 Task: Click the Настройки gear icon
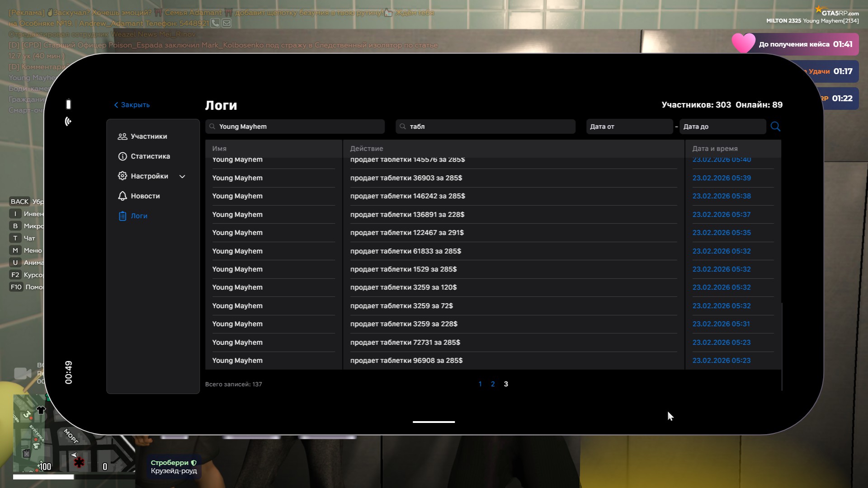(122, 176)
